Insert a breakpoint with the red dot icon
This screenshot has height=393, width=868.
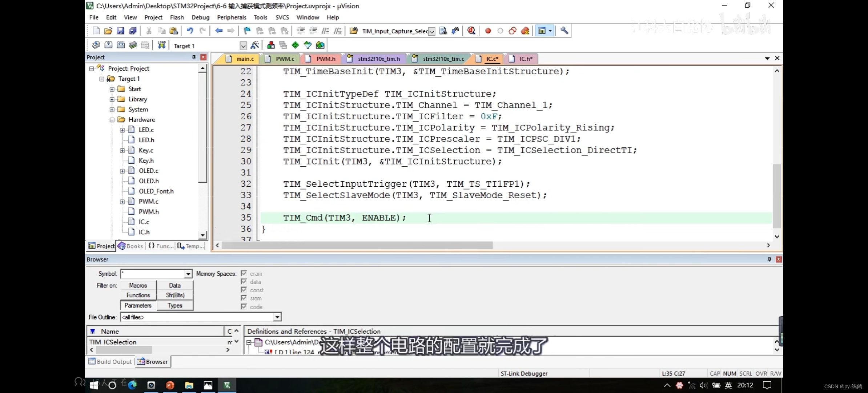coord(488,31)
